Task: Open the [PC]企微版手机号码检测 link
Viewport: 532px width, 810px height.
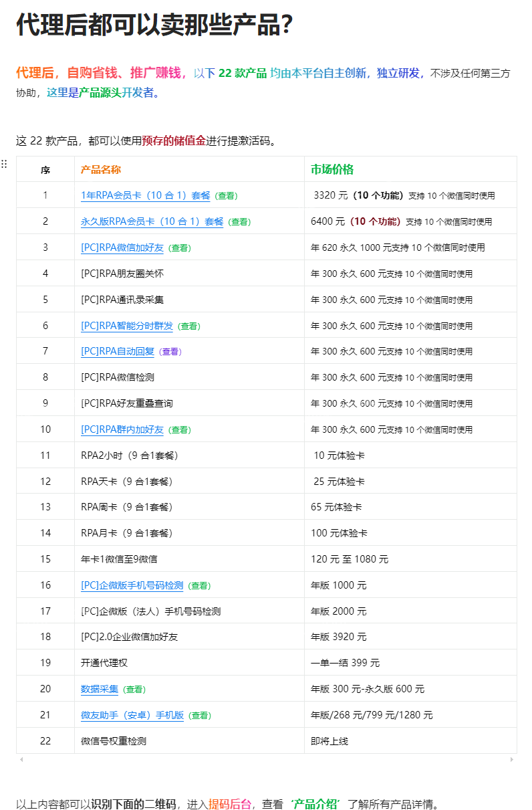Action: (132, 585)
